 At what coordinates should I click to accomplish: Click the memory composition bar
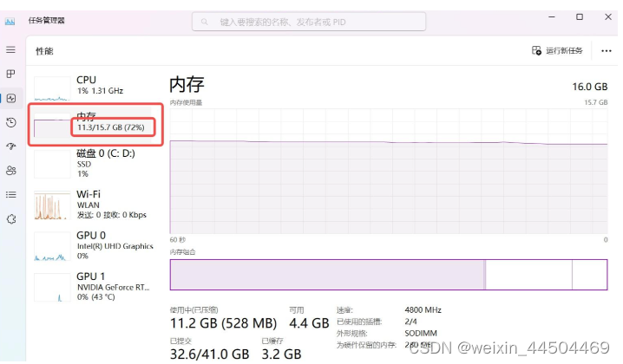pos(388,275)
